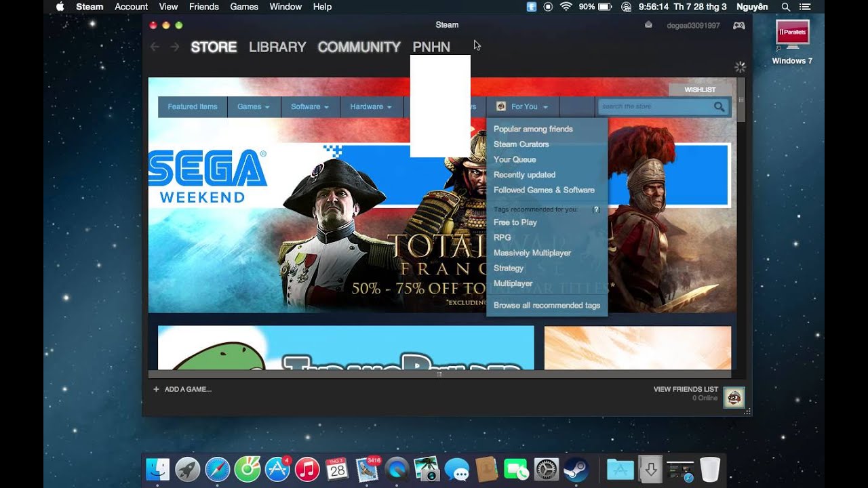Open the Windows 7 Parallels desktop icon

pyautogui.click(x=792, y=42)
